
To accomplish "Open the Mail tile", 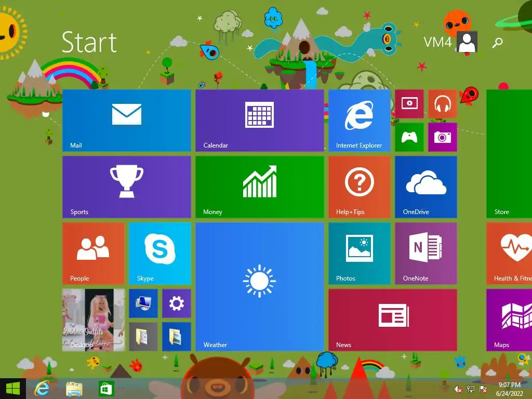I will point(127,121).
